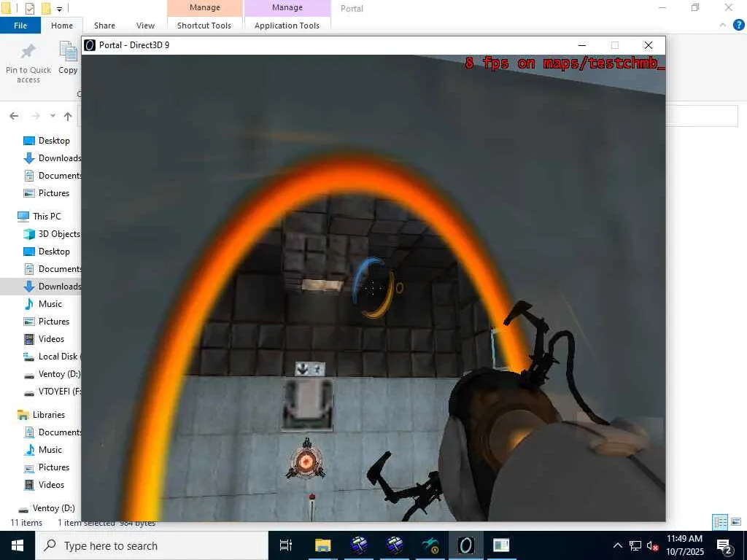Click into the File Explorer search box
This screenshot has height=560, width=747.
[701, 116]
